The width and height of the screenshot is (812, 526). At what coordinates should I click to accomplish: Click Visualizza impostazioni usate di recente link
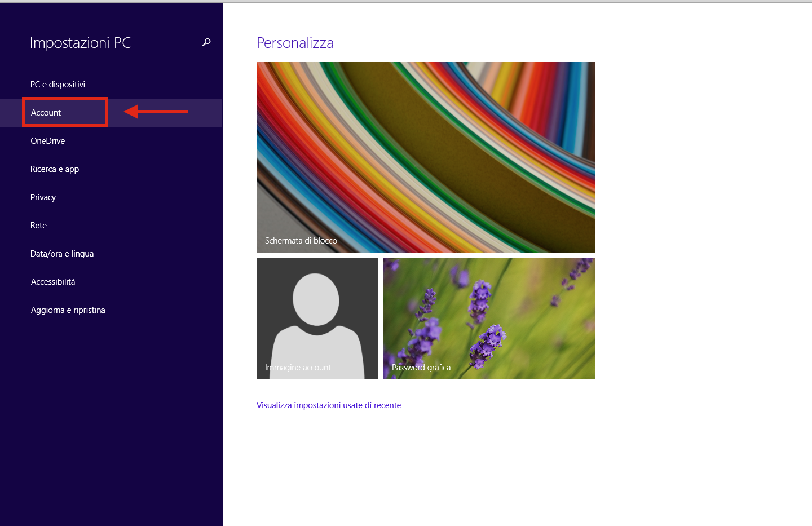click(x=329, y=405)
